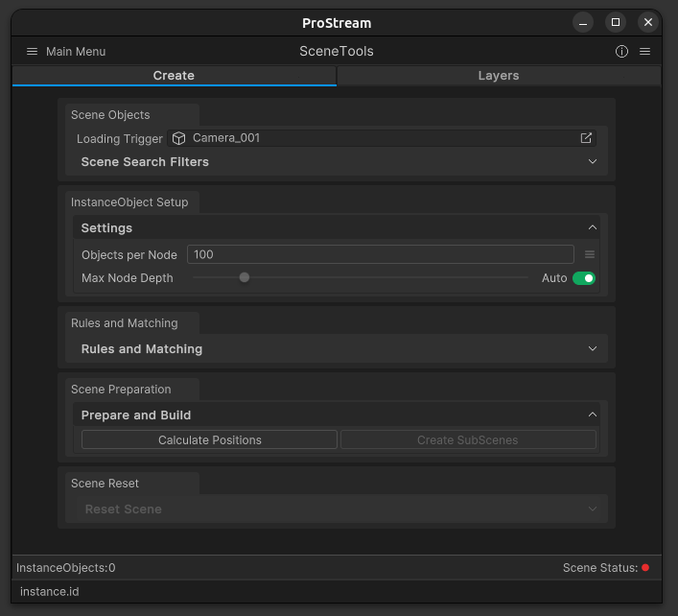Switch to the Create tab

(x=175, y=76)
